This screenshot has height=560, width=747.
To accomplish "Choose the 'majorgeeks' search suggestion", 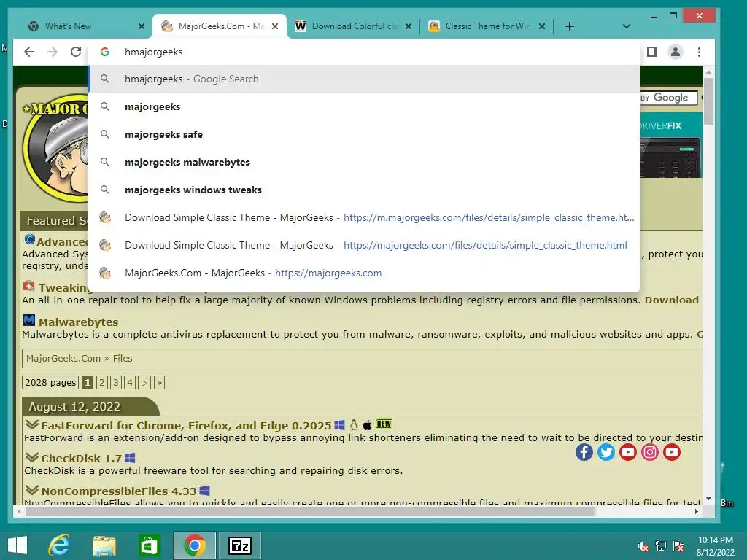I will coord(364,106).
